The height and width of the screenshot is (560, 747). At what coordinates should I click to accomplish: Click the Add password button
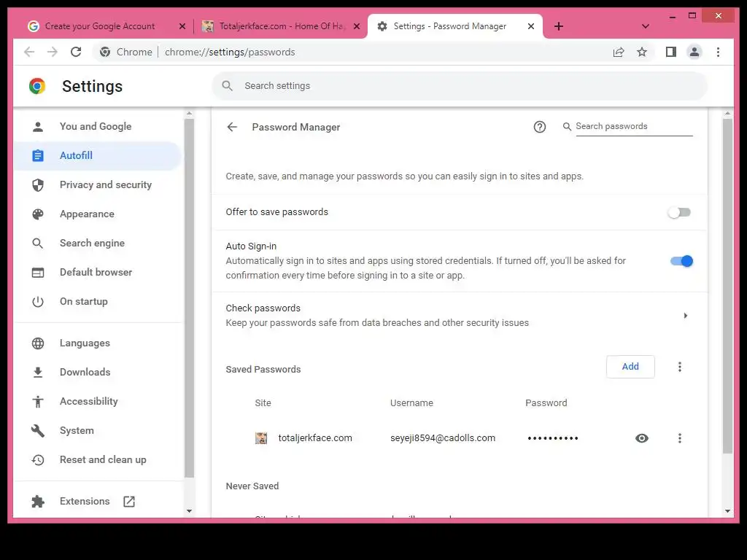tap(630, 367)
